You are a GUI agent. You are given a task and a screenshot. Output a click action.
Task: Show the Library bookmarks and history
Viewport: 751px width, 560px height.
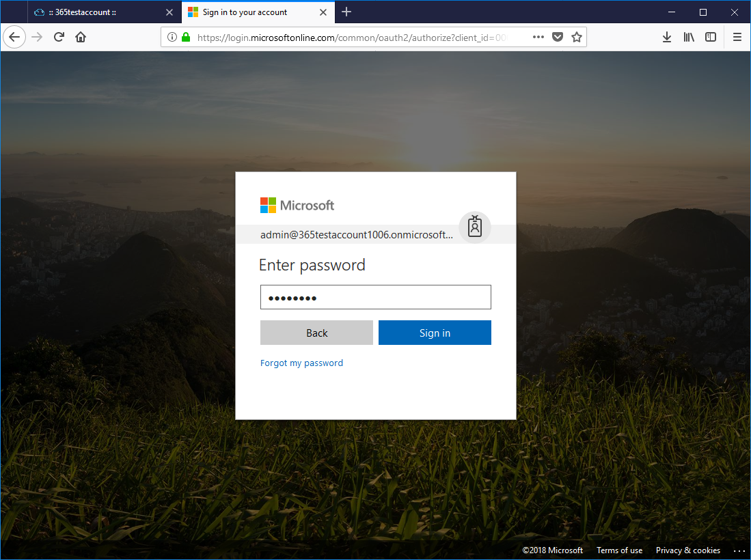click(689, 38)
